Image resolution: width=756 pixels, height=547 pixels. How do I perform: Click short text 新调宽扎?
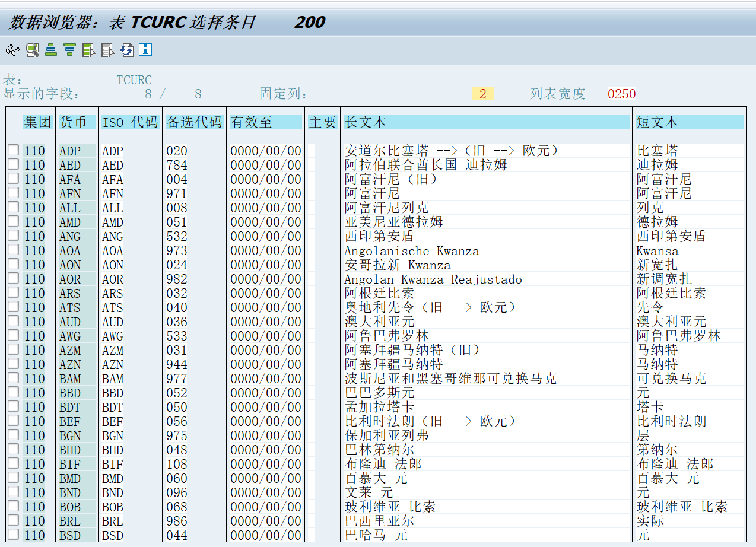coord(665,279)
